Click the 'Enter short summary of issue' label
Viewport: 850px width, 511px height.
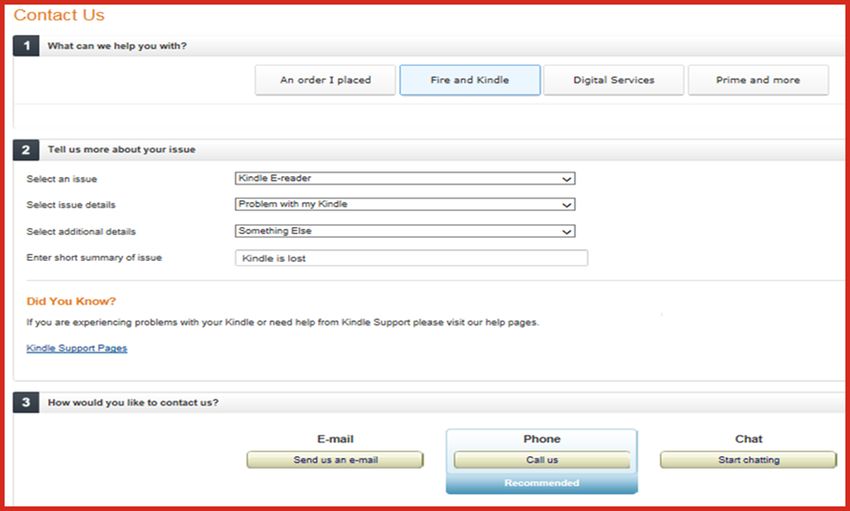(x=94, y=258)
